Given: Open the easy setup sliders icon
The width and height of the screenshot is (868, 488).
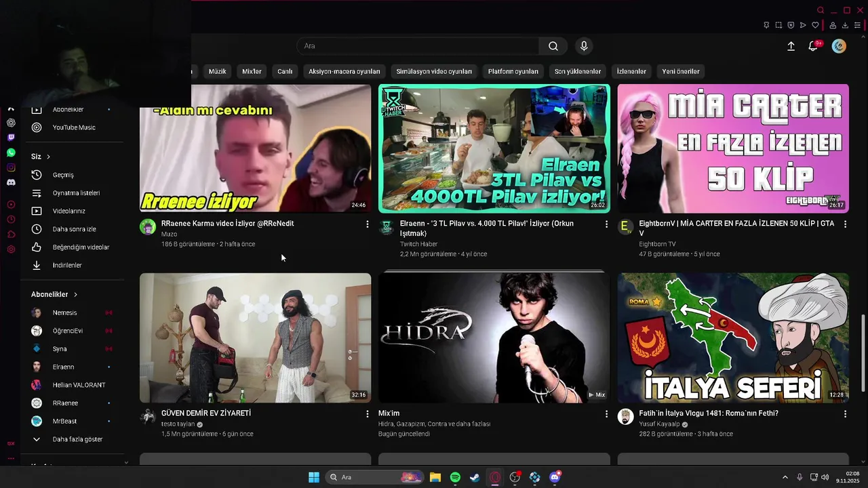Looking at the screenshot, I should click(x=857, y=25).
